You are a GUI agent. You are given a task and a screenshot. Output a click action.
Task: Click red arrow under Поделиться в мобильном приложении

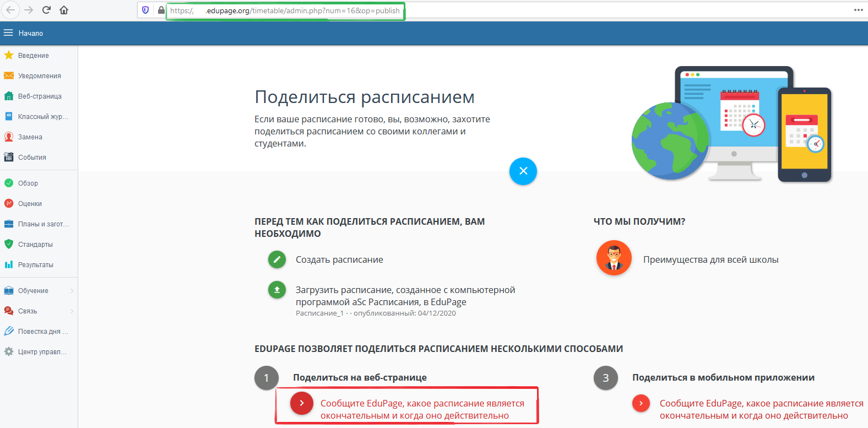coord(641,403)
